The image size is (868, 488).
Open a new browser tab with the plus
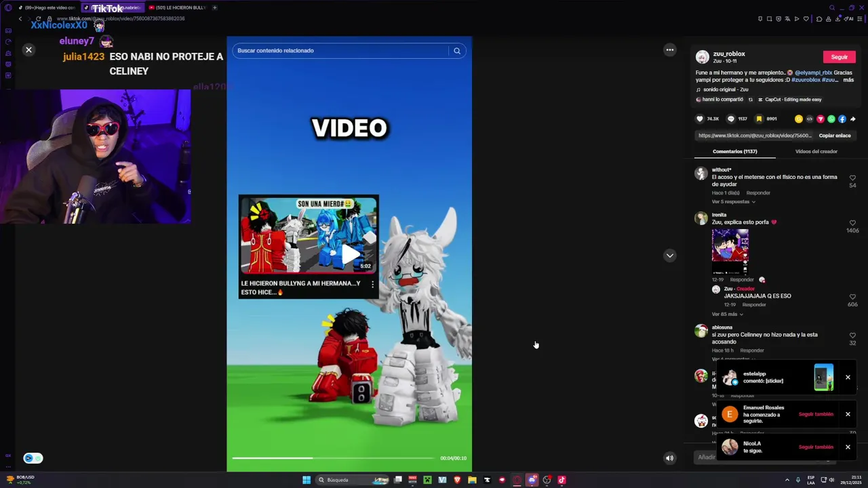click(214, 7)
